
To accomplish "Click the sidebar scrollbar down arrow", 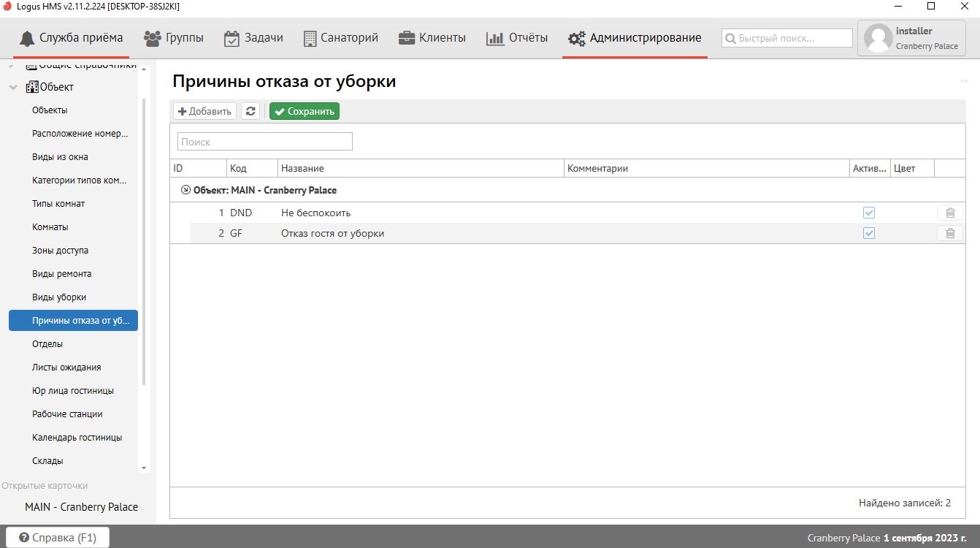I will tap(144, 468).
